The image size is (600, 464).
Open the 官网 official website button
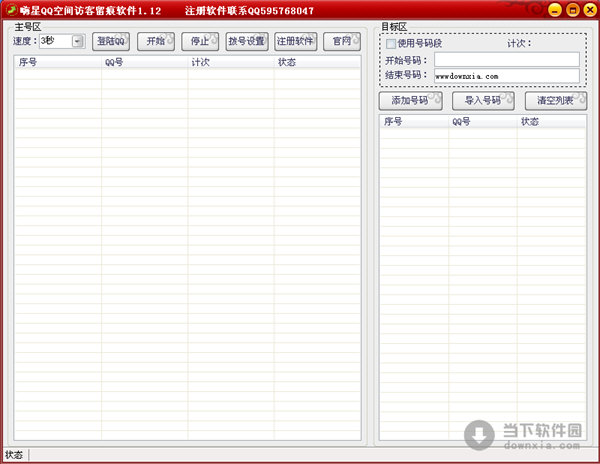point(342,41)
